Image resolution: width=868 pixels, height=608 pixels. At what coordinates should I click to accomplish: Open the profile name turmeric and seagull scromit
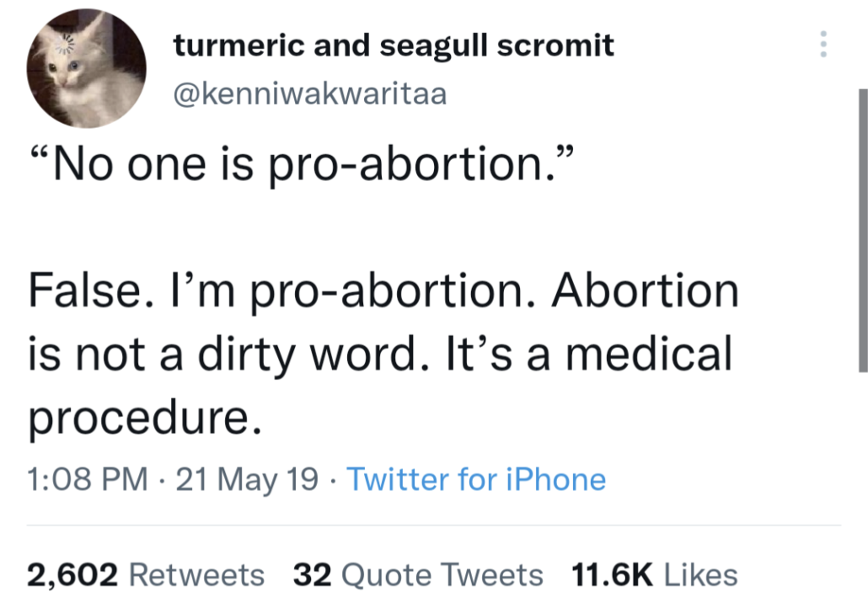click(x=394, y=45)
